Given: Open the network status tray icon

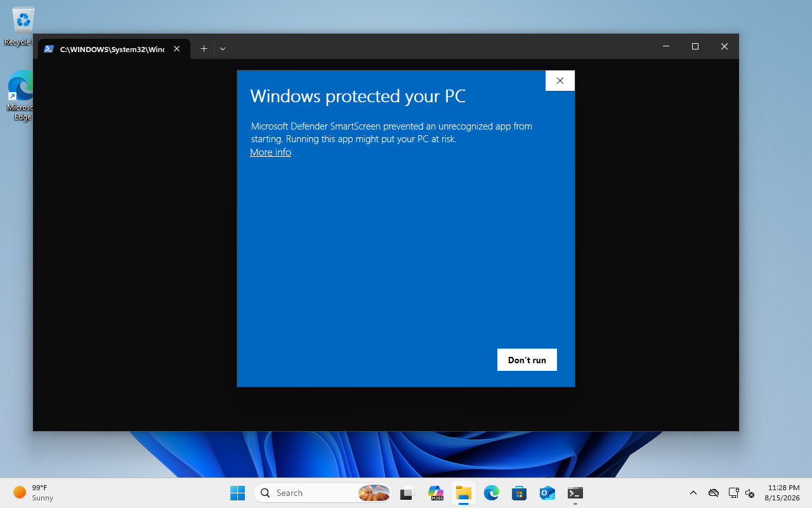Looking at the screenshot, I should tap(733, 493).
